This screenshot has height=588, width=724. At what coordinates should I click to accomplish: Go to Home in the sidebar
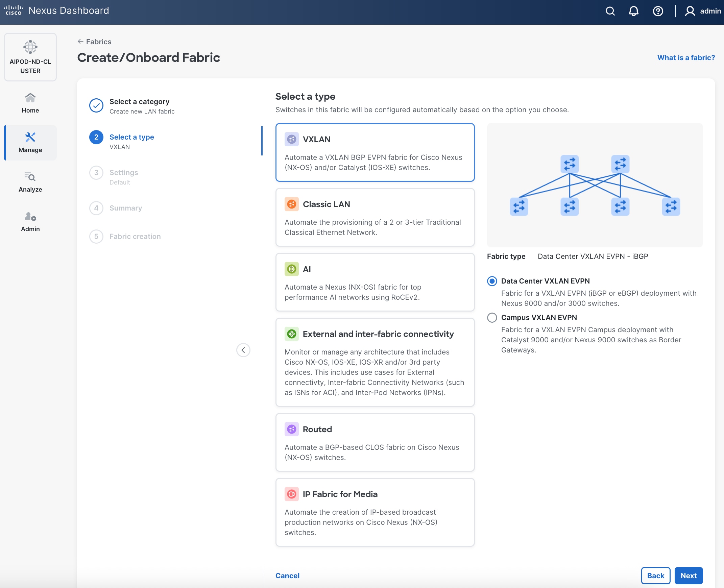(30, 103)
